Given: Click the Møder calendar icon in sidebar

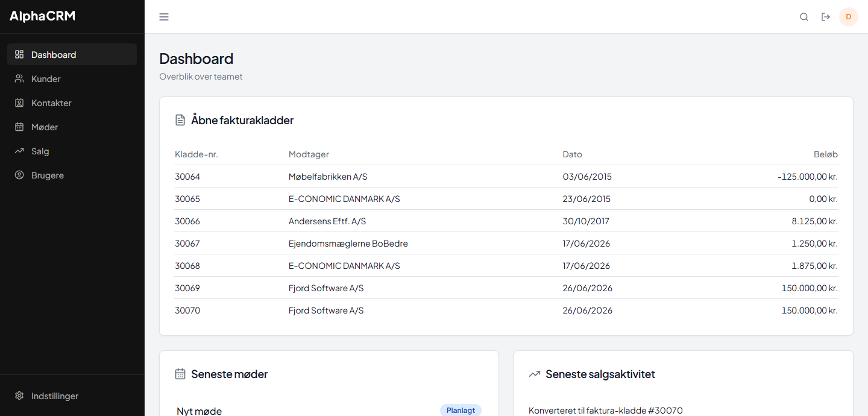Looking at the screenshot, I should [x=19, y=127].
